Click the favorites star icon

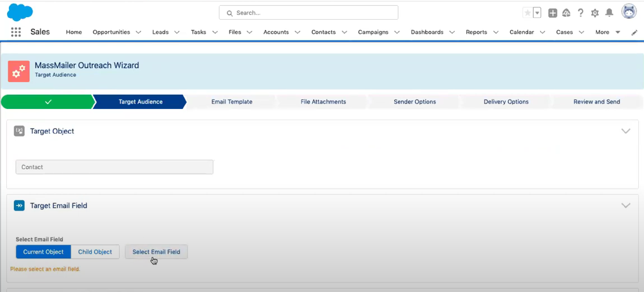click(527, 13)
